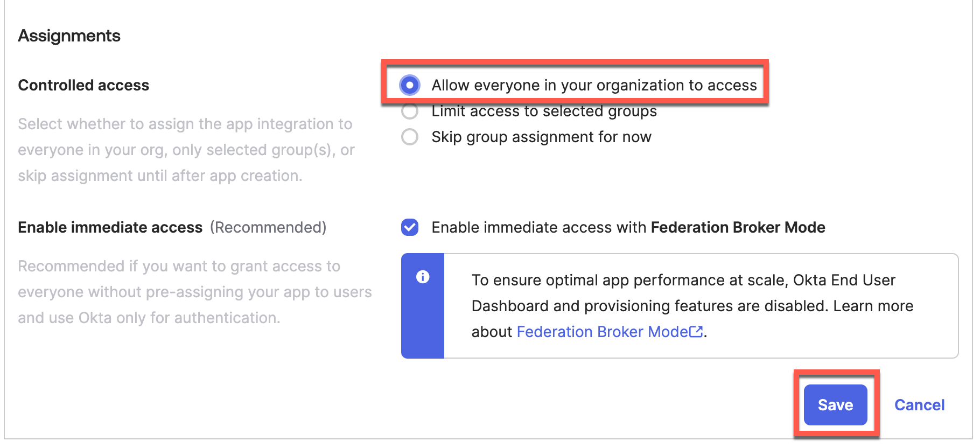The height and width of the screenshot is (448, 980).
Task: Click the "Skip group assignment for now" label text
Action: pos(541,137)
